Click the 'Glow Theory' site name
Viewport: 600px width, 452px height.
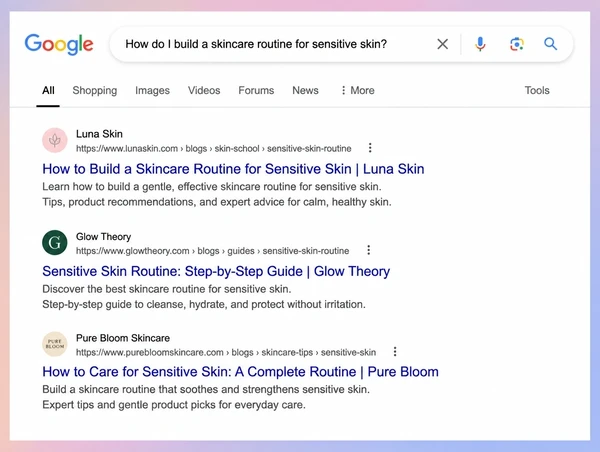click(103, 237)
